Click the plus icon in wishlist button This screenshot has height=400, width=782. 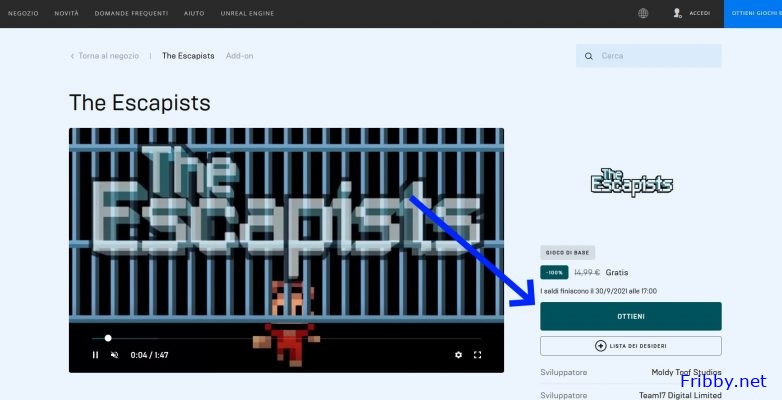(600, 346)
